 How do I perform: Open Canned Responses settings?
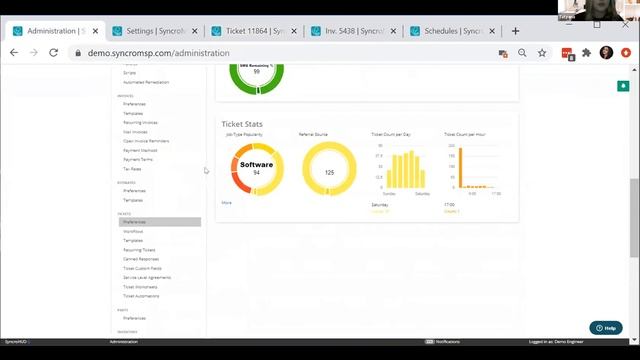[141, 259]
